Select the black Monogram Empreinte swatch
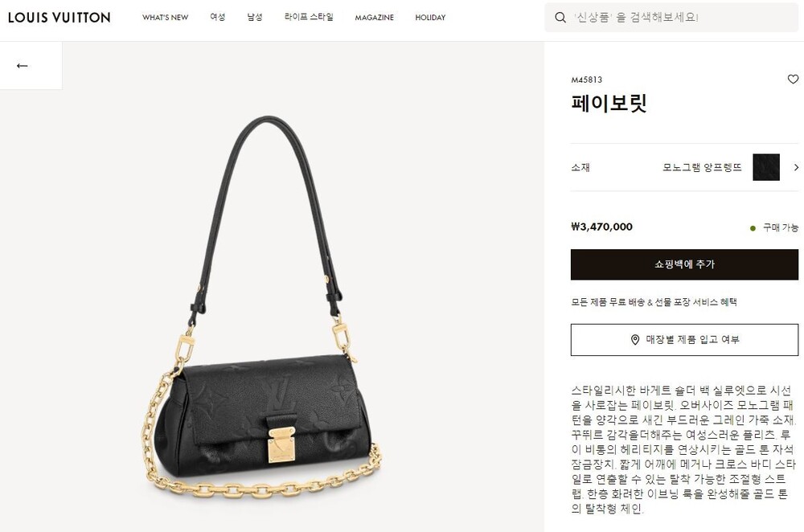This screenshot has height=532, width=804. (766, 167)
